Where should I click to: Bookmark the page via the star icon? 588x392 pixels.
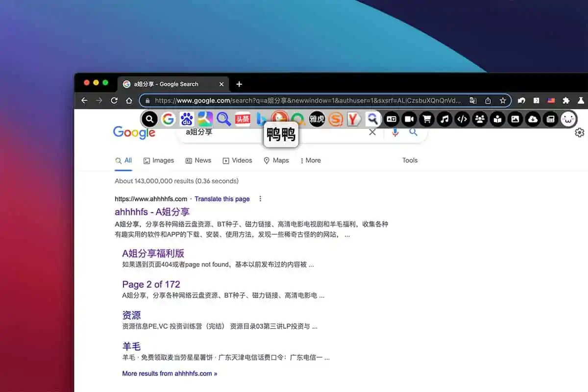tap(503, 100)
